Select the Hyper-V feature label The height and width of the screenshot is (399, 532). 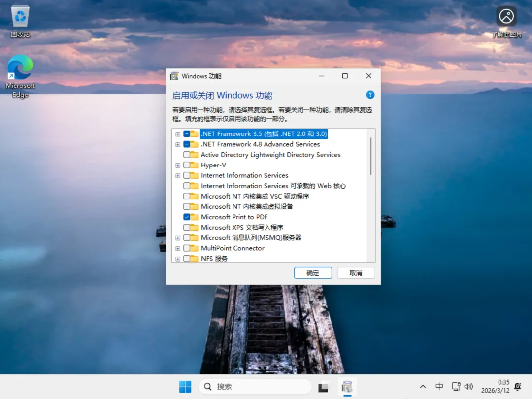213,165
